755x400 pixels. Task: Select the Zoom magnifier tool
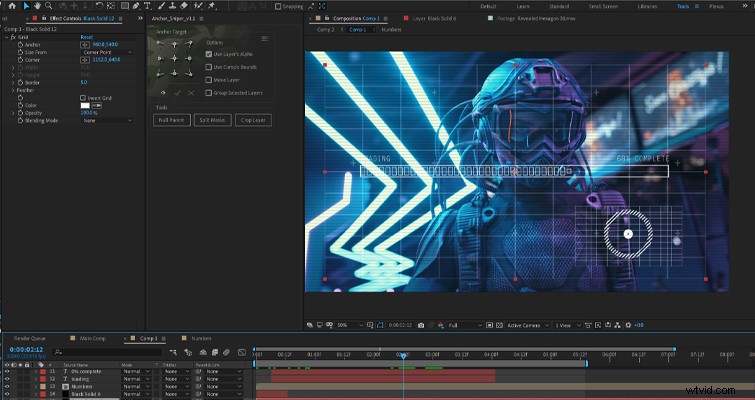click(x=48, y=6)
